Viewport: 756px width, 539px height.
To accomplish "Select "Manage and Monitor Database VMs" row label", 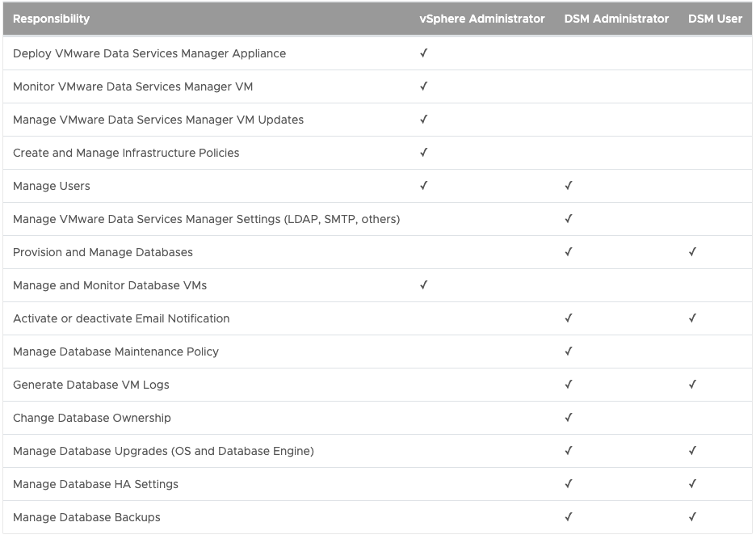I will click(x=110, y=286).
